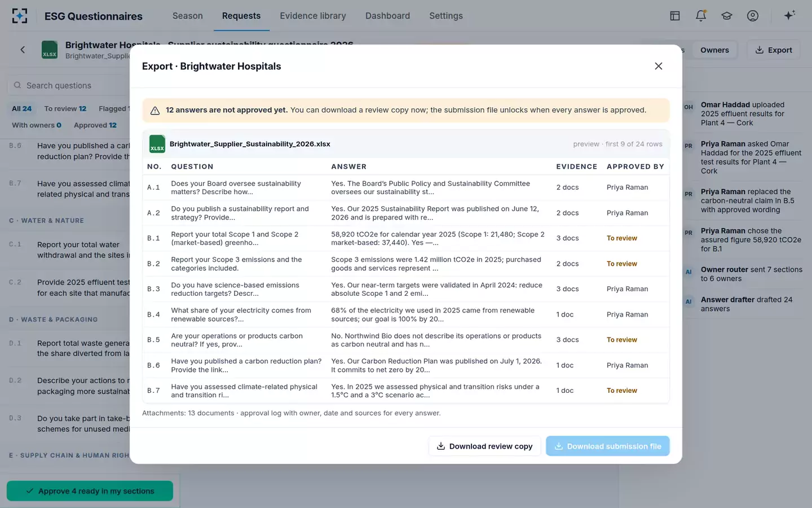Viewport: 812px width, 508px height.
Task: Open question D.3 about take-back schemes
Action: [69, 424]
